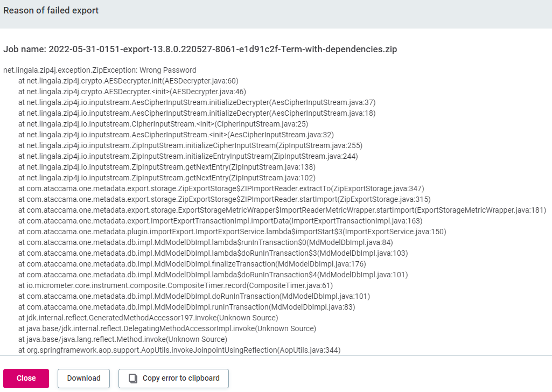Click the MdModelDbImpl.finalizeTransaction line
This screenshot has height=392, width=552.
192,264
